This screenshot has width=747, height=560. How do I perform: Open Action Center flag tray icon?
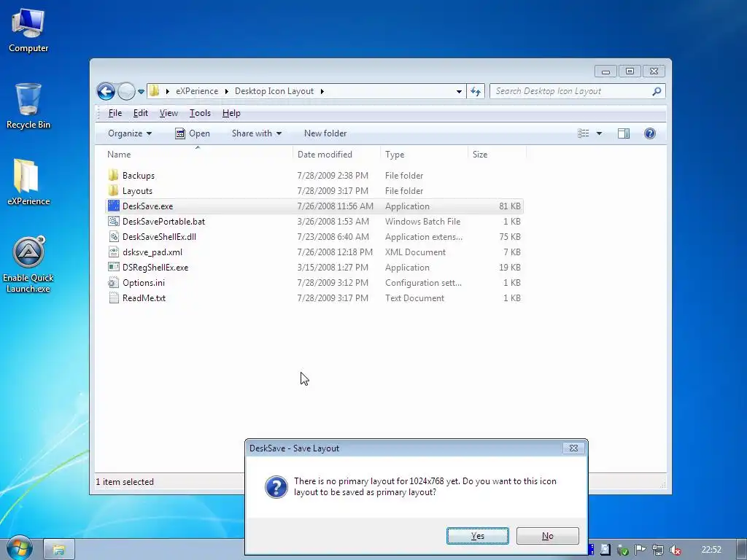coord(640,550)
